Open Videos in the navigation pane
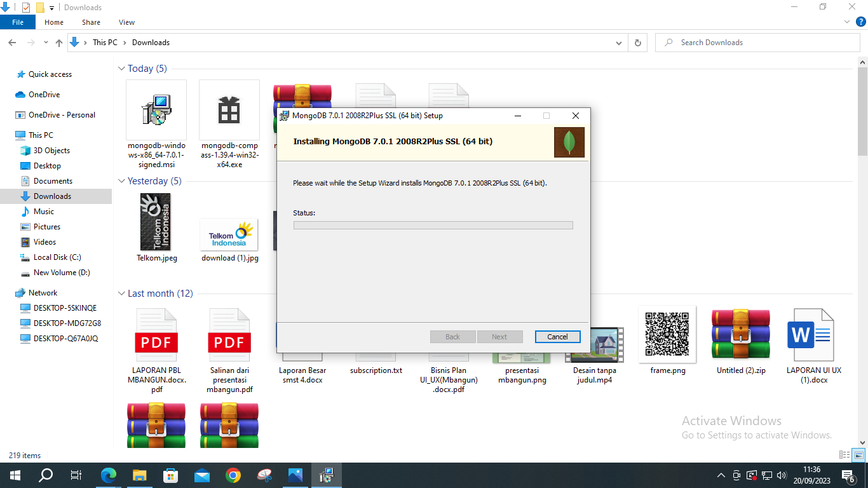Image resolution: width=868 pixels, height=488 pixels. (44, 242)
